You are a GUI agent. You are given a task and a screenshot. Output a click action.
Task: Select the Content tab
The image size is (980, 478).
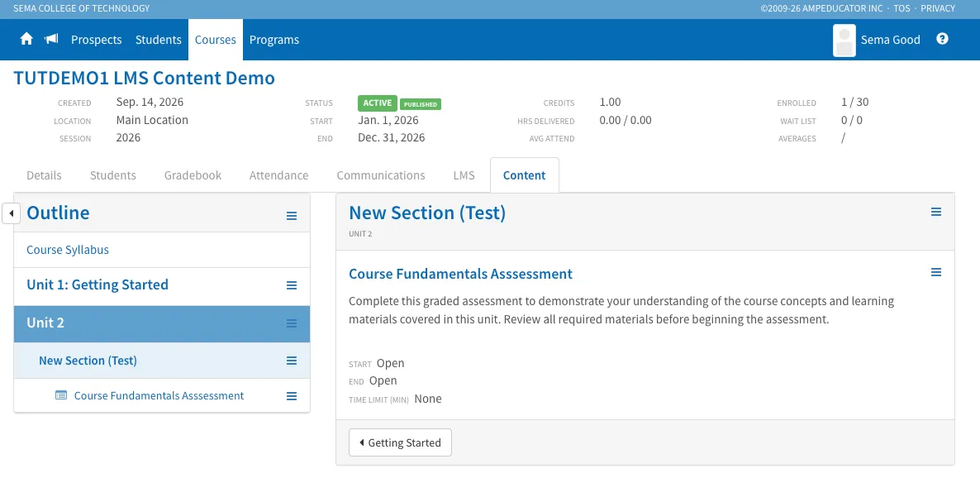[525, 175]
